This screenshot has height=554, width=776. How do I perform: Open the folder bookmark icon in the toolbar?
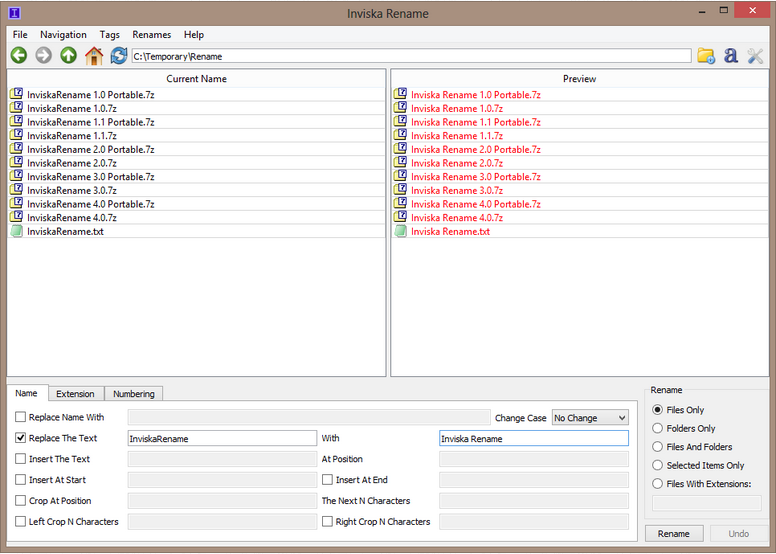point(706,56)
